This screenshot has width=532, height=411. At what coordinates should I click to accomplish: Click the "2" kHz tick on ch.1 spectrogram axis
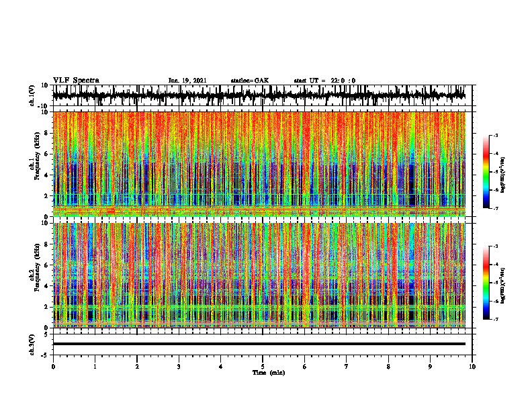[46, 196]
